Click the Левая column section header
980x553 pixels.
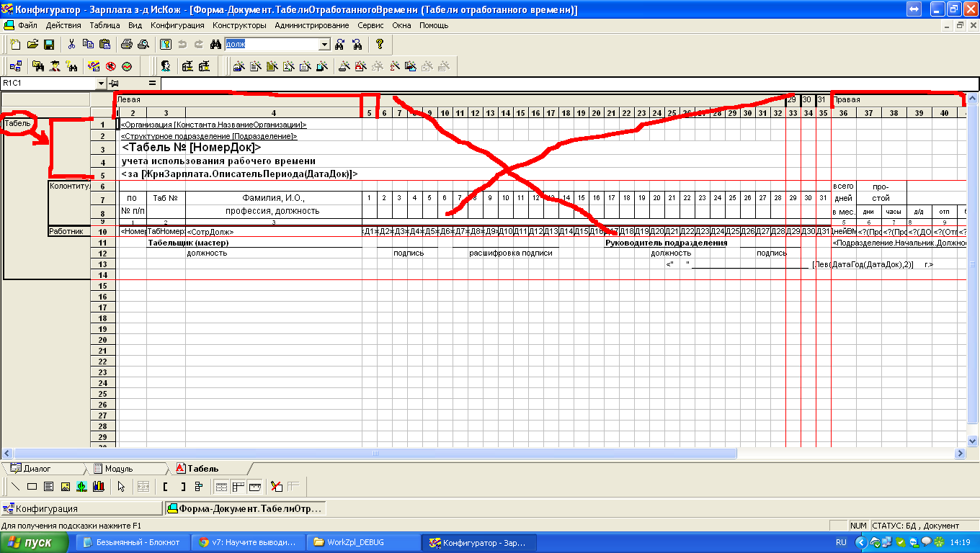coord(238,100)
